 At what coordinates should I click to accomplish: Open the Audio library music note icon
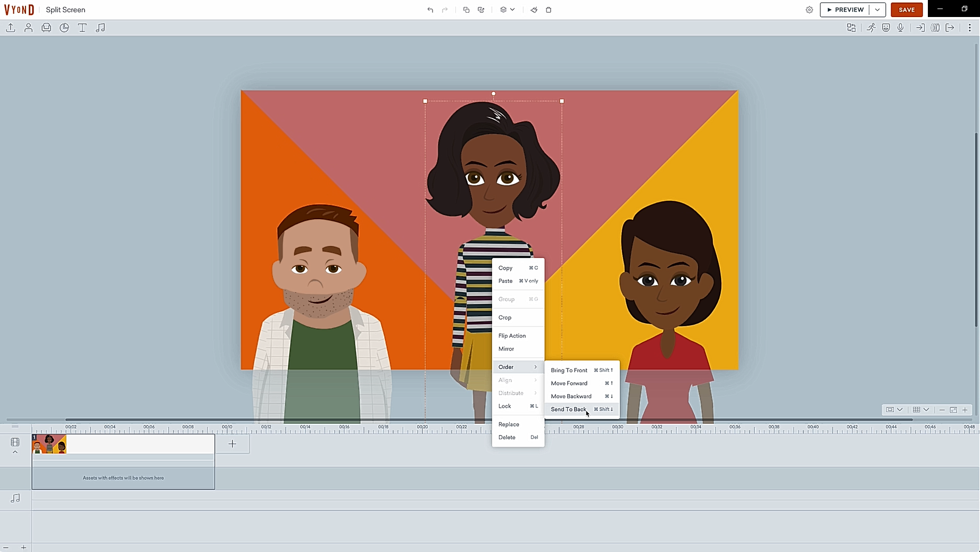pyautogui.click(x=100, y=28)
